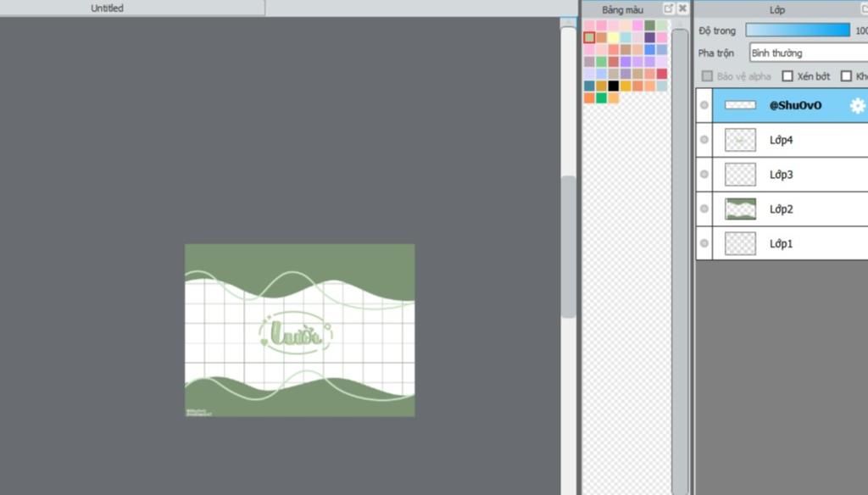The height and width of the screenshot is (495, 868).
Task: Tick the checkbox right of Xén bớt
Action: point(846,75)
